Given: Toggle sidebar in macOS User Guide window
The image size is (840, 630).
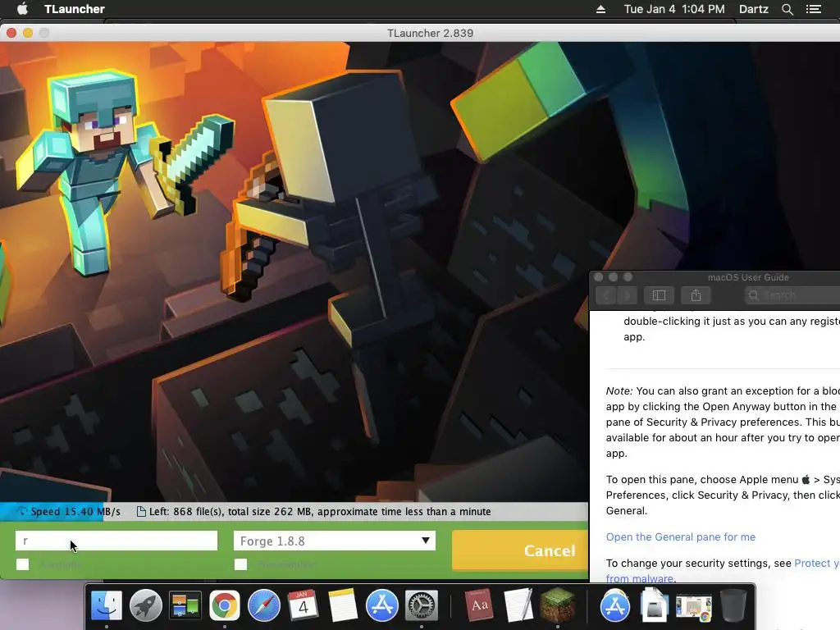Looking at the screenshot, I should pos(659,295).
